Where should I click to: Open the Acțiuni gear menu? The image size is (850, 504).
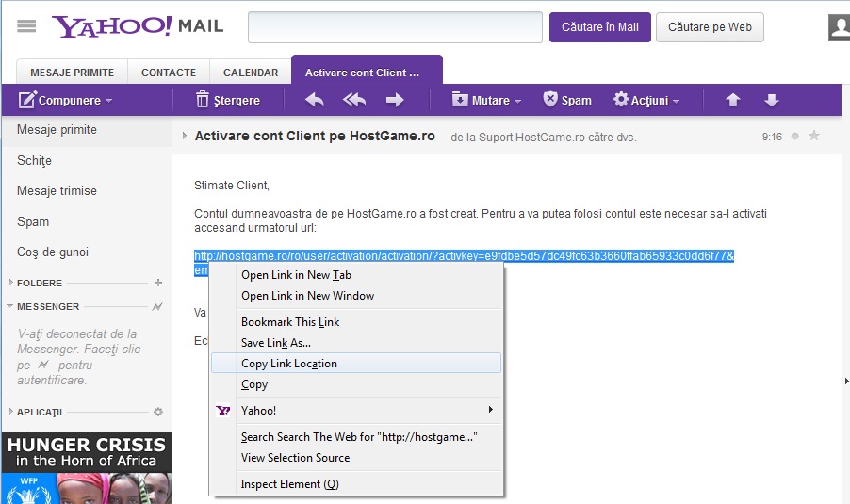tap(646, 100)
